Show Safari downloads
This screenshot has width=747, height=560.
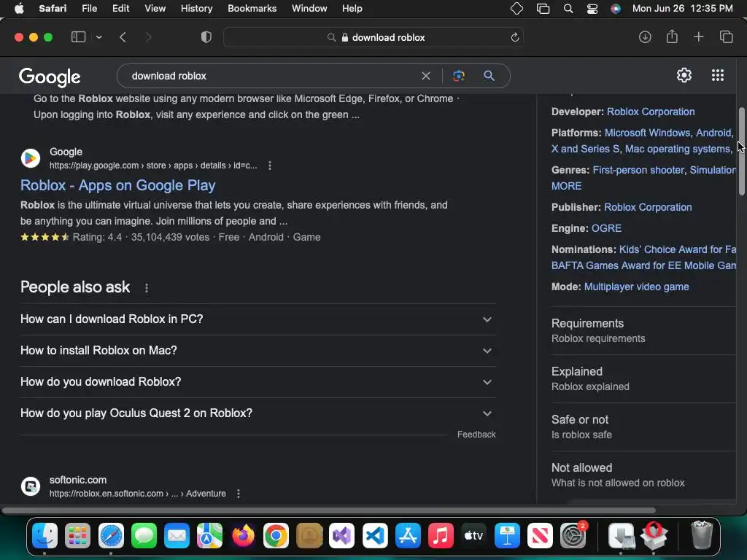(x=645, y=37)
